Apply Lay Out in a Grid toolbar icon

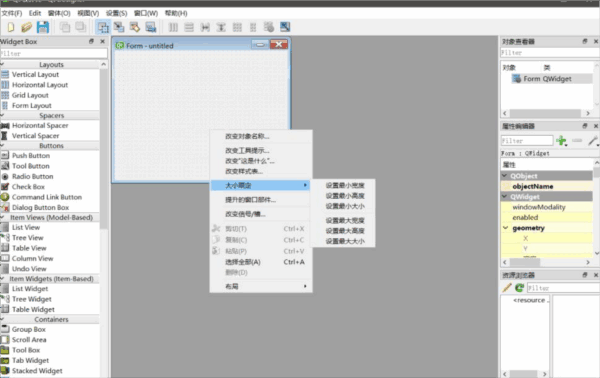click(x=237, y=27)
